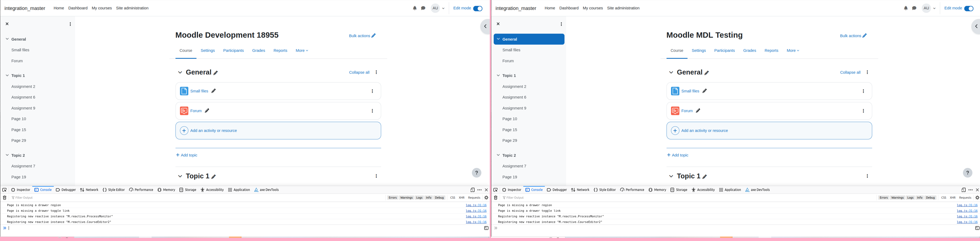Click Filter Output field in left console
The width and height of the screenshot is (980, 241).
coord(198,198)
